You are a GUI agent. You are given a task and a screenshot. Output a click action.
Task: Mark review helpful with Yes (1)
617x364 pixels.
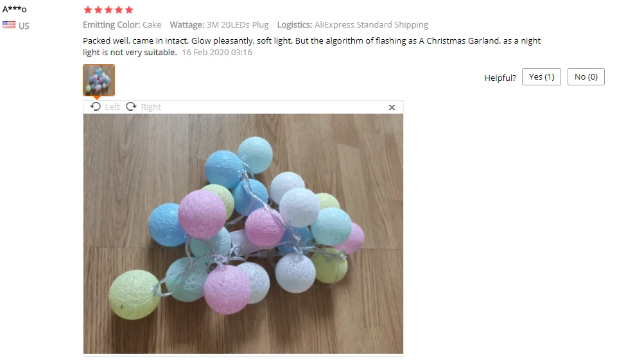(541, 77)
